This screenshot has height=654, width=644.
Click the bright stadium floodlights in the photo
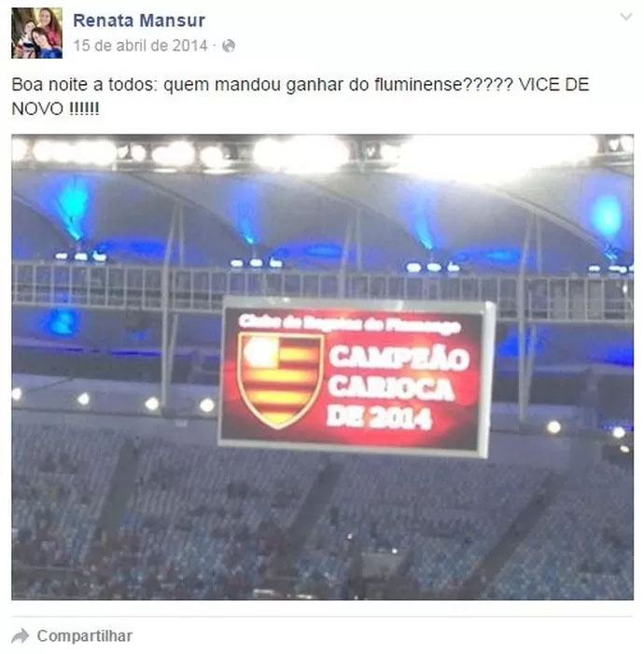coord(322,154)
